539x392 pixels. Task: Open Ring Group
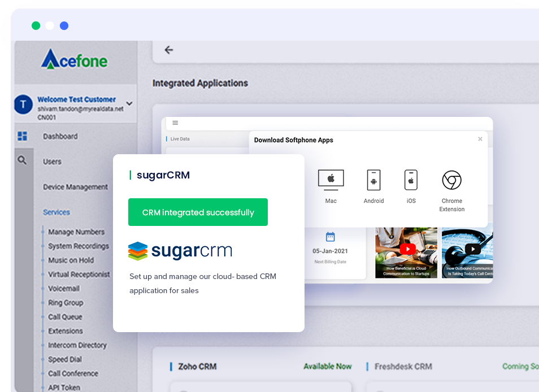(66, 303)
